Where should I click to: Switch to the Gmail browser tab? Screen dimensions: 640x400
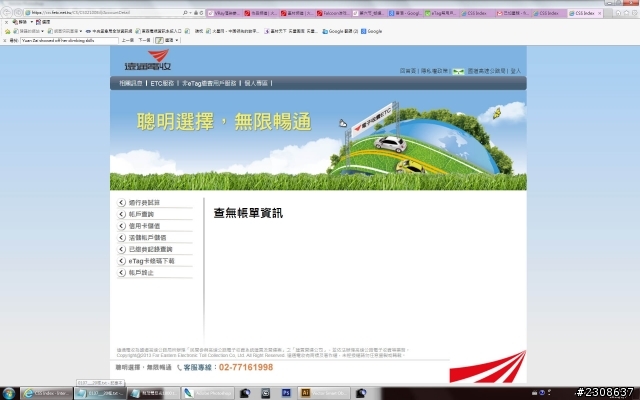click(513, 13)
